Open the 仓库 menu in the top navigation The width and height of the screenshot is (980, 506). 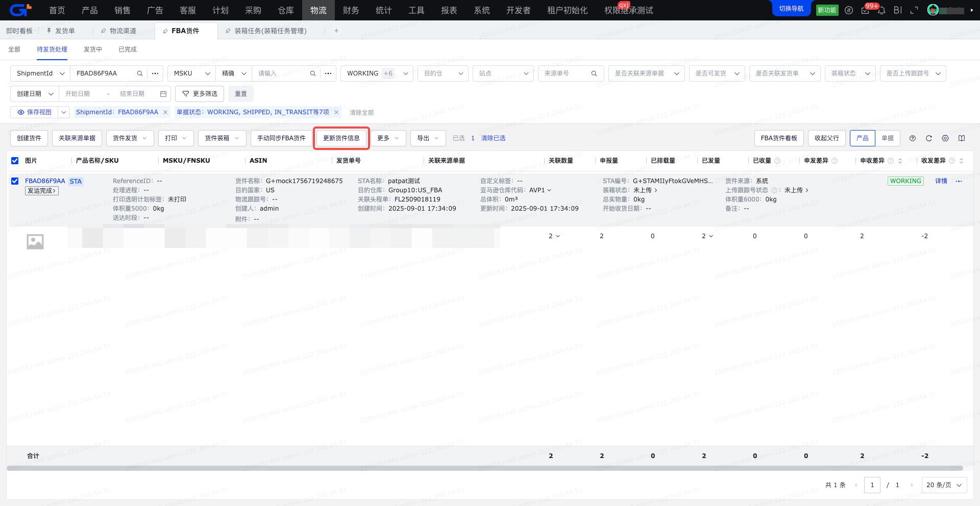click(x=286, y=10)
